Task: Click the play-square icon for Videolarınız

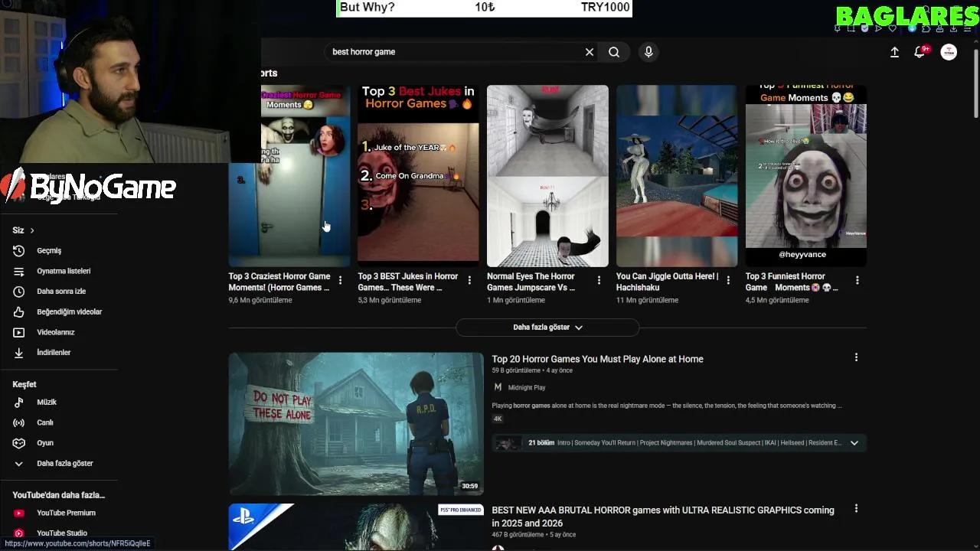Action: click(x=19, y=332)
